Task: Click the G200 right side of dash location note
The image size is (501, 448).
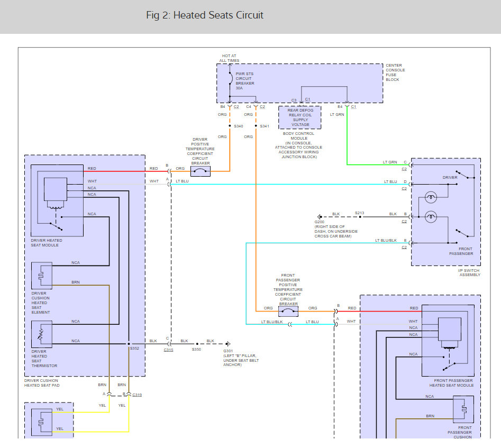Action: 336,231
